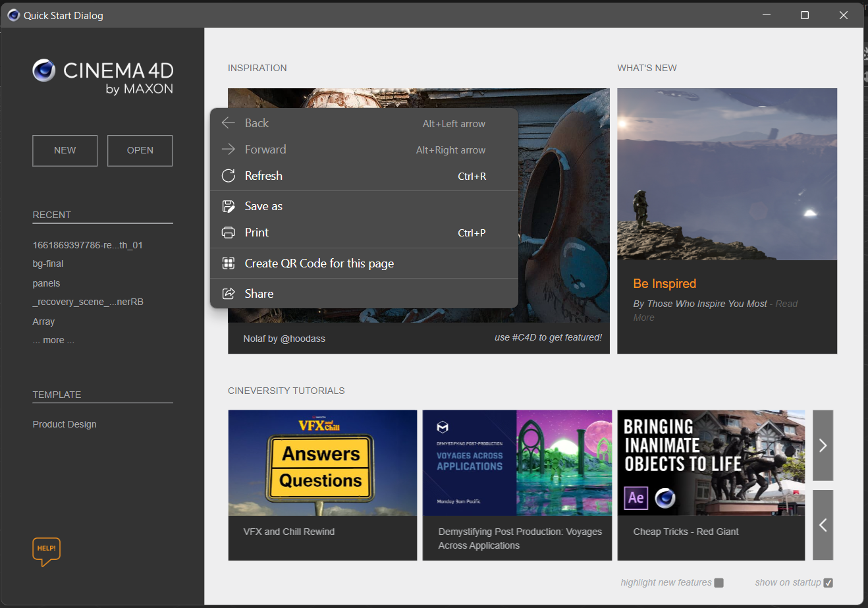
Task: Open recent file Array
Action: [x=43, y=321]
